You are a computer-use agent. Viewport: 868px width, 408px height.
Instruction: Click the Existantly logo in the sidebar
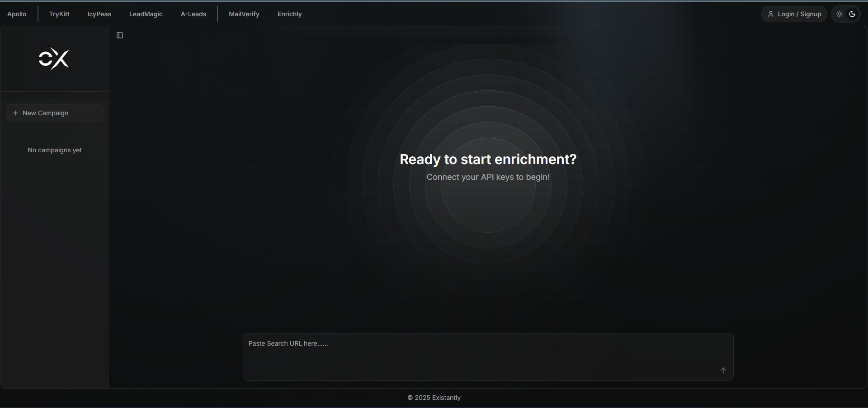pos(54,59)
